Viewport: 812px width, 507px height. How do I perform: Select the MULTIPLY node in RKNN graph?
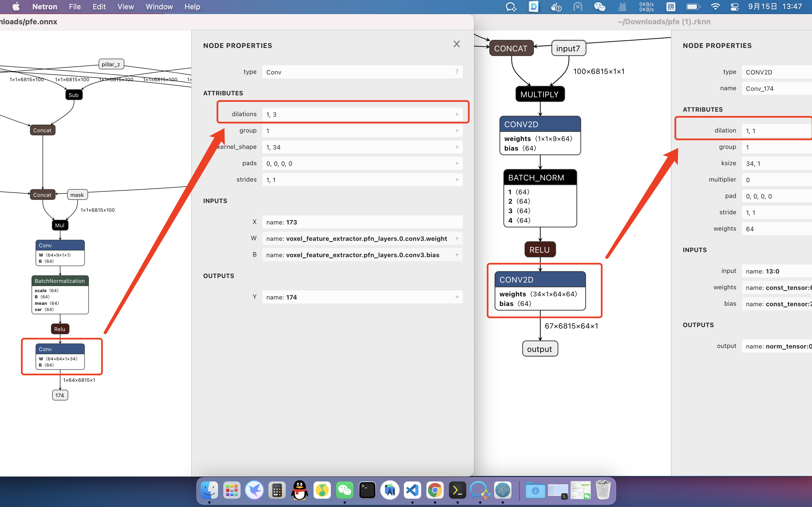coord(540,94)
